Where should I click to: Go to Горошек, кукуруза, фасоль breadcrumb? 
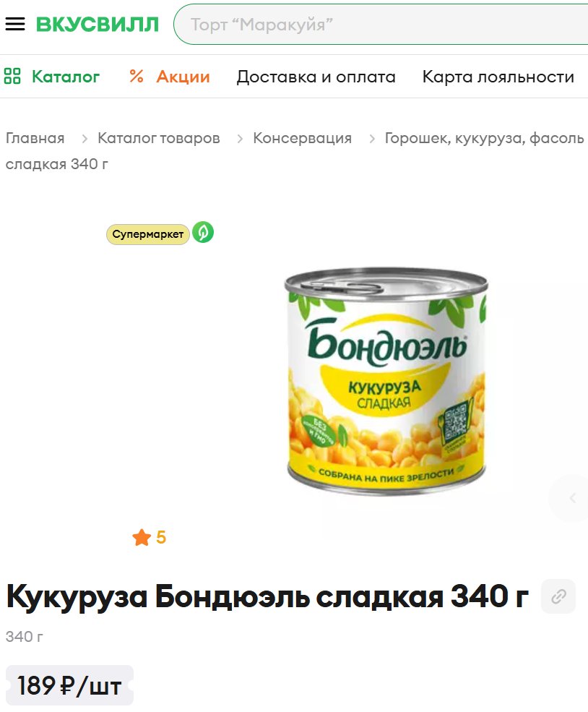(484, 138)
